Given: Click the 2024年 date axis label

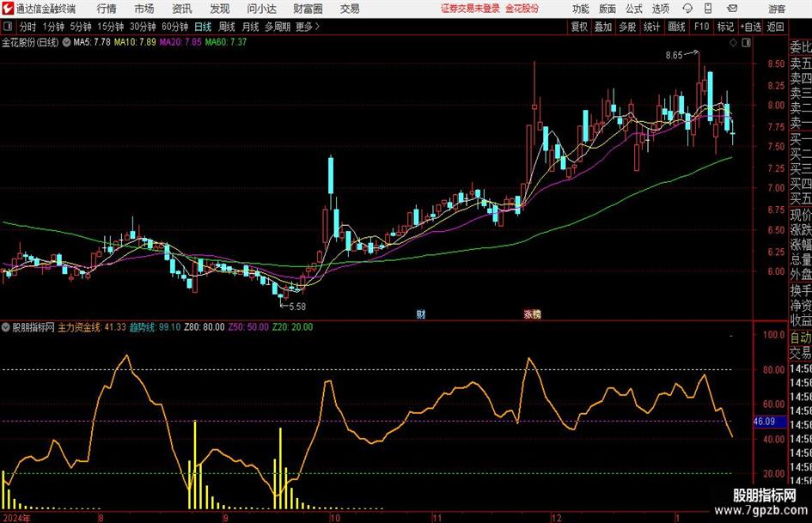Looking at the screenshot, I should click(x=16, y=518).
